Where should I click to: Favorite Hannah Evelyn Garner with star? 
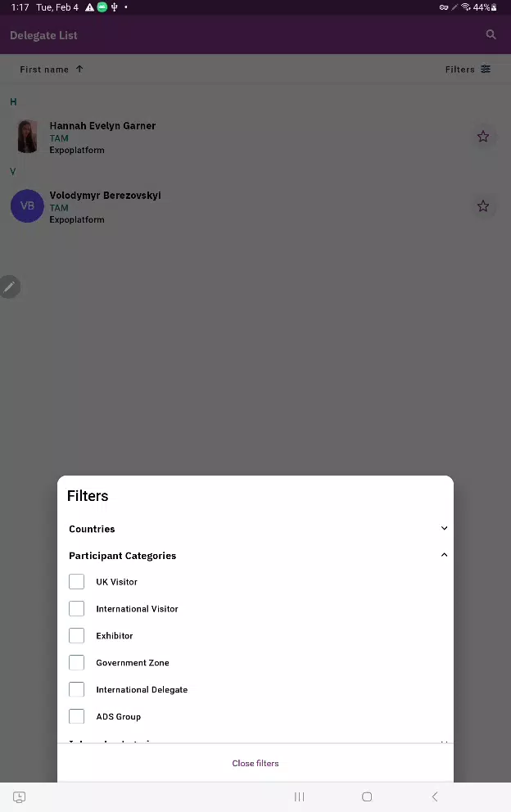(483, 136)
